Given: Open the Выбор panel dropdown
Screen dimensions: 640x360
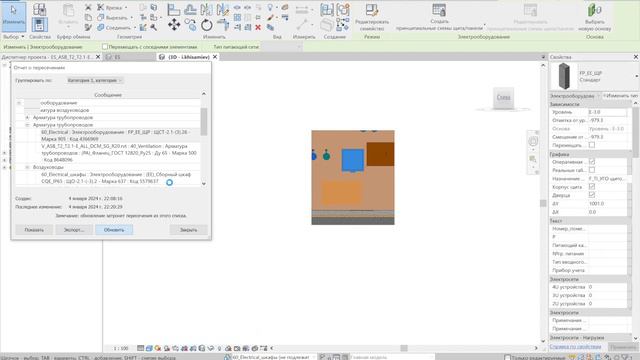Looking at the screenshot, I should click(x=14, y=37).
